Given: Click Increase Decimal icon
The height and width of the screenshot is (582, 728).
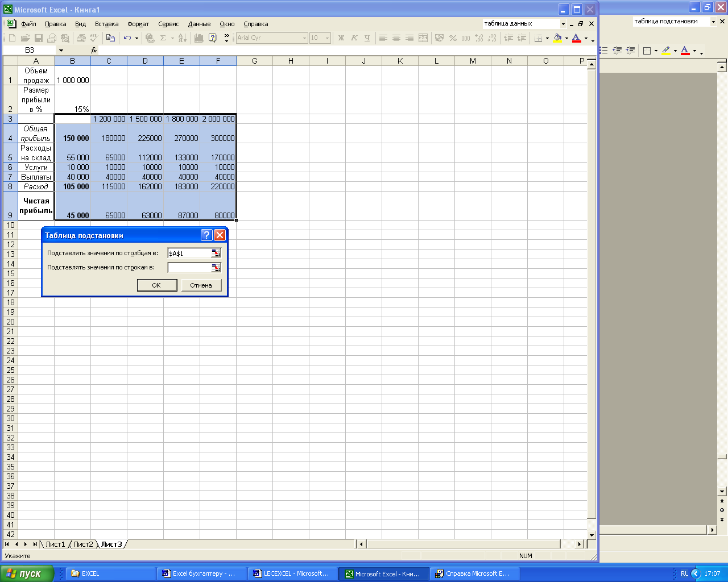Looking at the screenshot, I should 479,38.
